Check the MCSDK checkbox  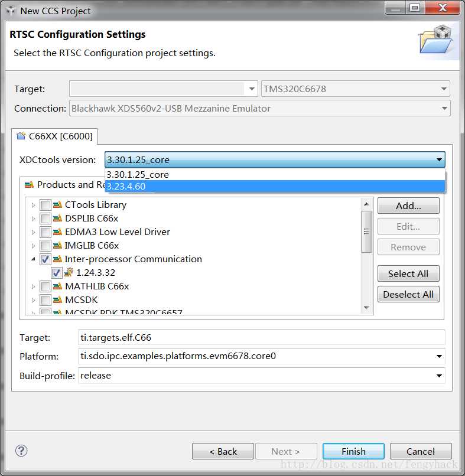[x=45, y=300]
